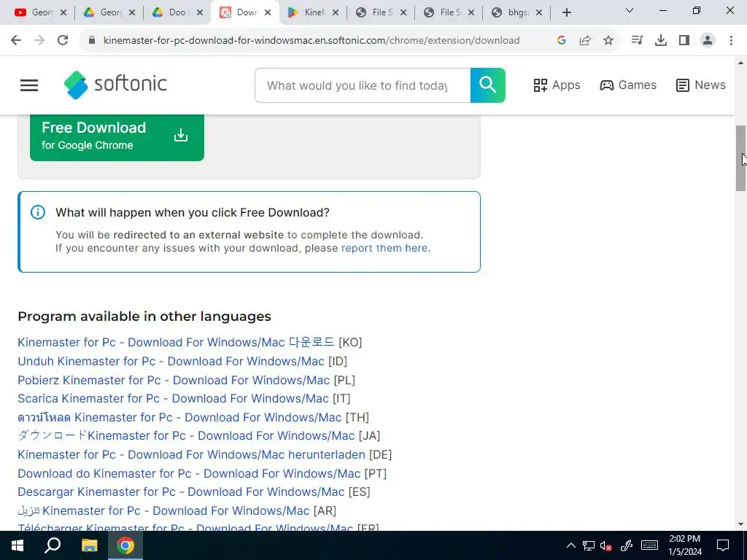Click the browser forward arrow
747x560 pixels.
point(39,41)
